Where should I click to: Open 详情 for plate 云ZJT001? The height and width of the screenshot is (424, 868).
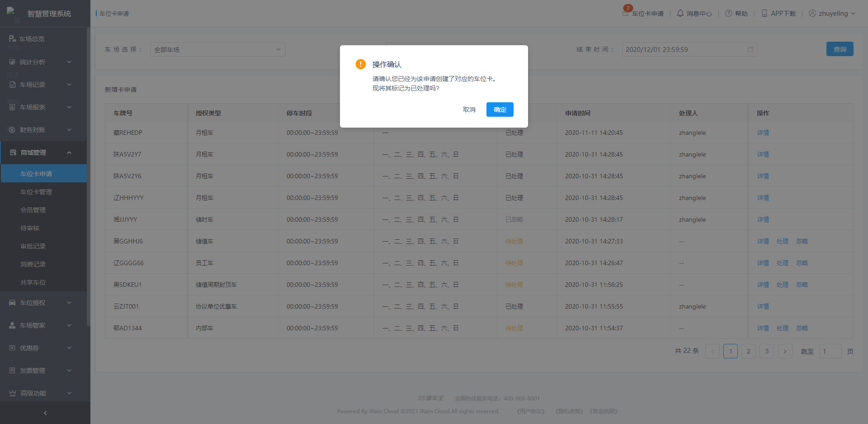(763, 306)
